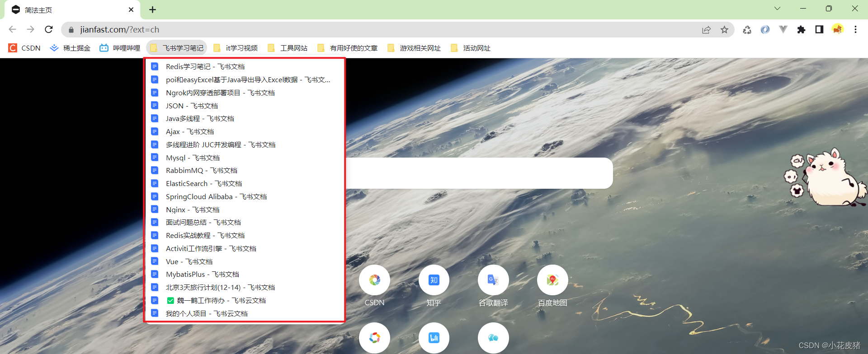
Task: Open 北京3天旅行计划 bookmark entry
Action: (244, 287)
